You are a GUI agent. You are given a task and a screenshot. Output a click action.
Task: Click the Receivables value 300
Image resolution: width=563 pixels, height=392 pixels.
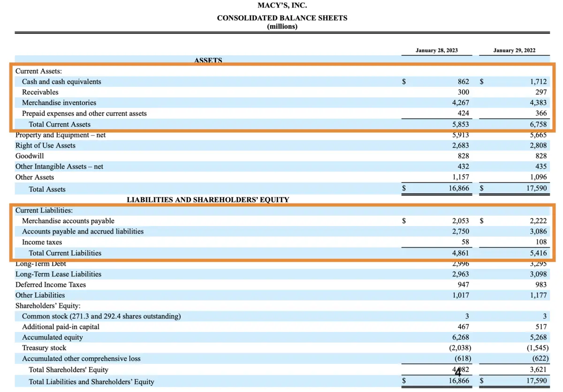(464, 92)
